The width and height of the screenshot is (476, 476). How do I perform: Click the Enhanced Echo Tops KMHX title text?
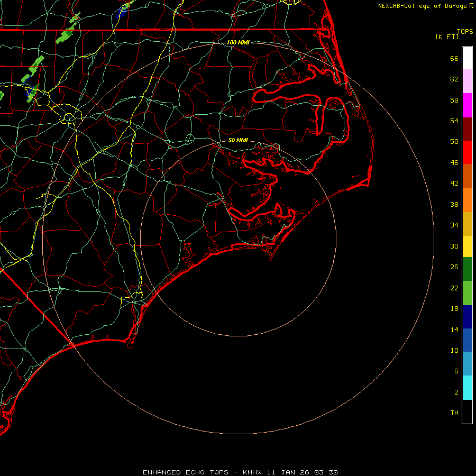(x=240, y=472)
